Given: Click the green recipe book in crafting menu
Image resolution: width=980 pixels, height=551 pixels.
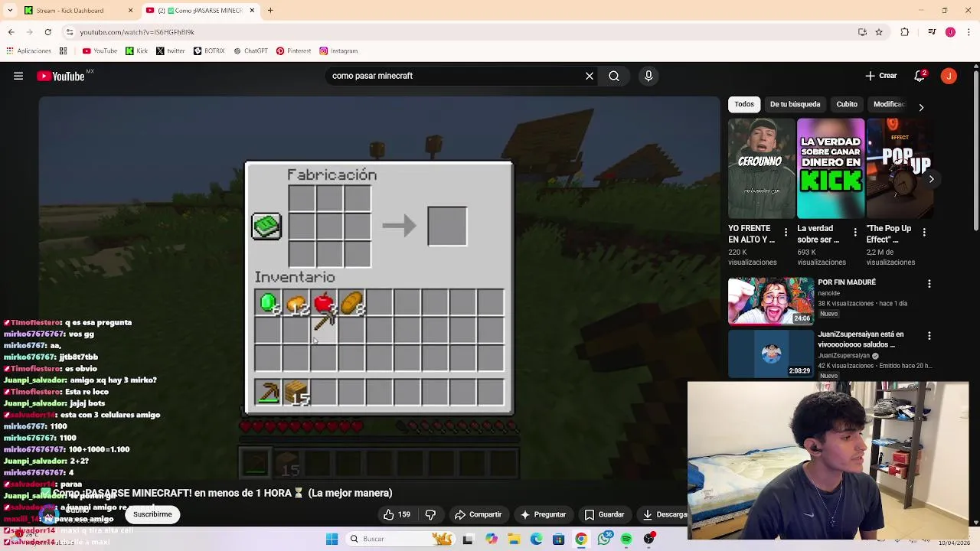Looking at the screenshot, I should (266, 227).
